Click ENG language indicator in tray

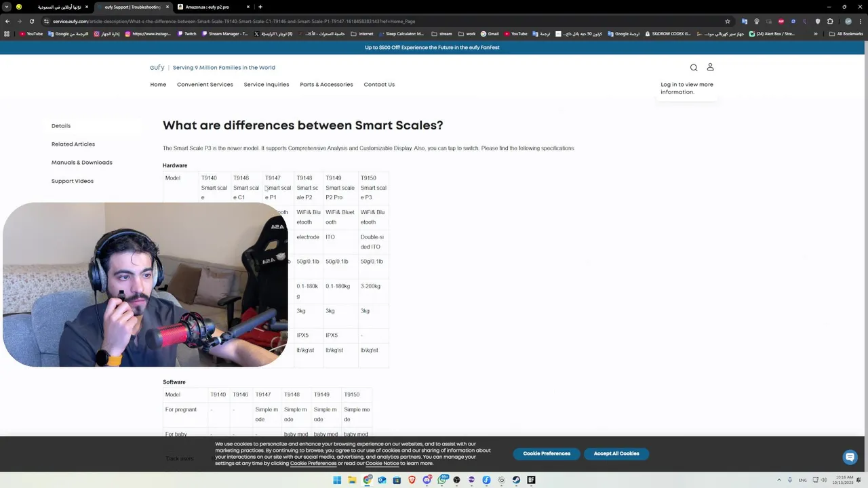[x=803, y=480]
